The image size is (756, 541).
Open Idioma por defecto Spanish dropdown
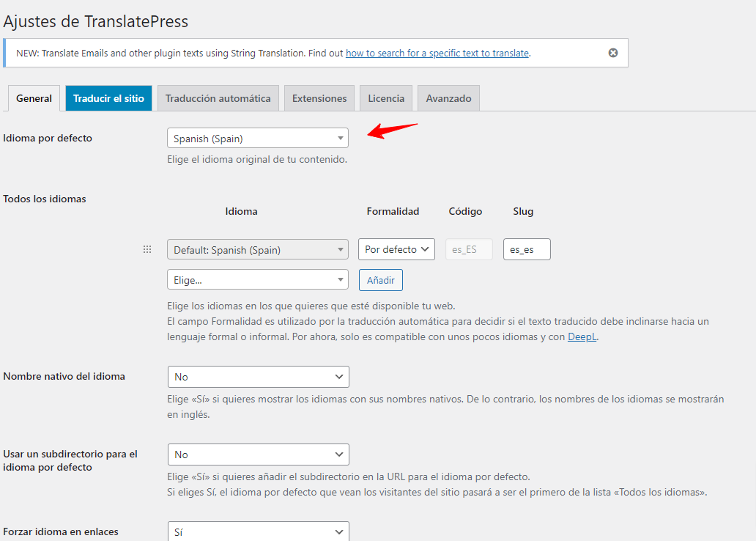[257, 138]
